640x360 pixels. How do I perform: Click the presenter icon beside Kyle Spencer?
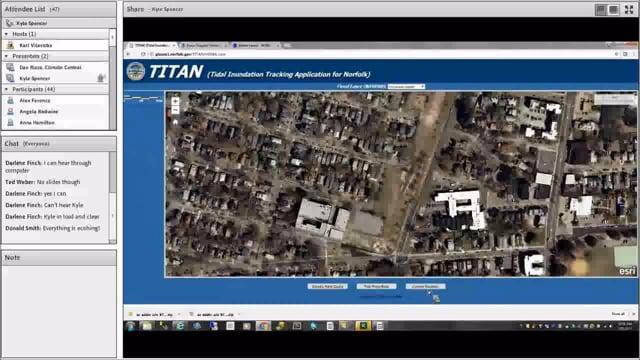[x=11, y=78]
